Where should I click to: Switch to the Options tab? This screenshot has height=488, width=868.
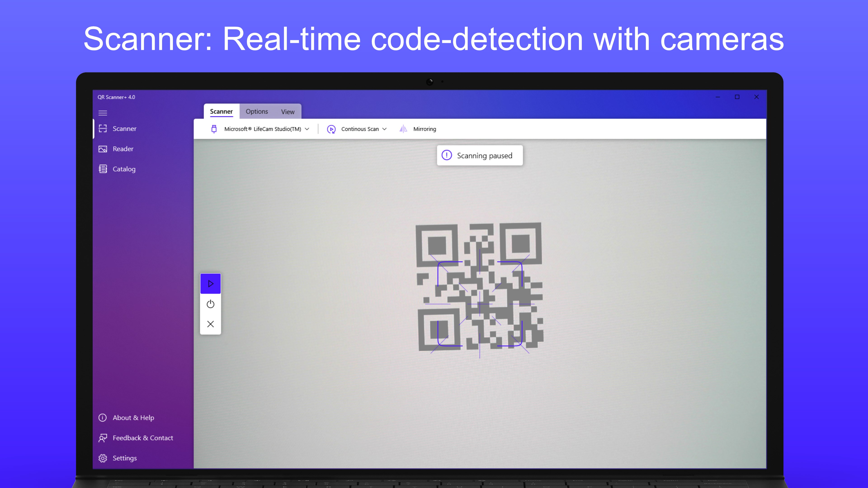coord(257,111)
